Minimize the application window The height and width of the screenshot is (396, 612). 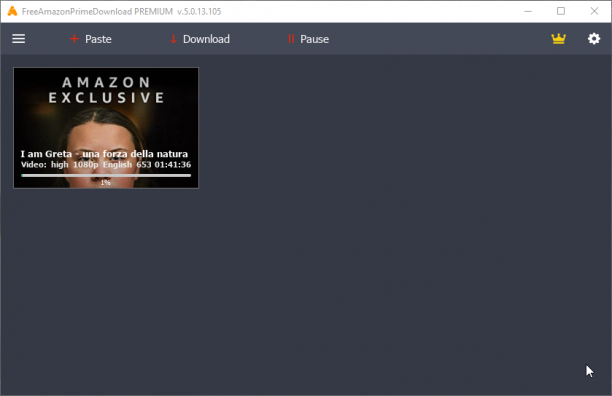(528, 11)
